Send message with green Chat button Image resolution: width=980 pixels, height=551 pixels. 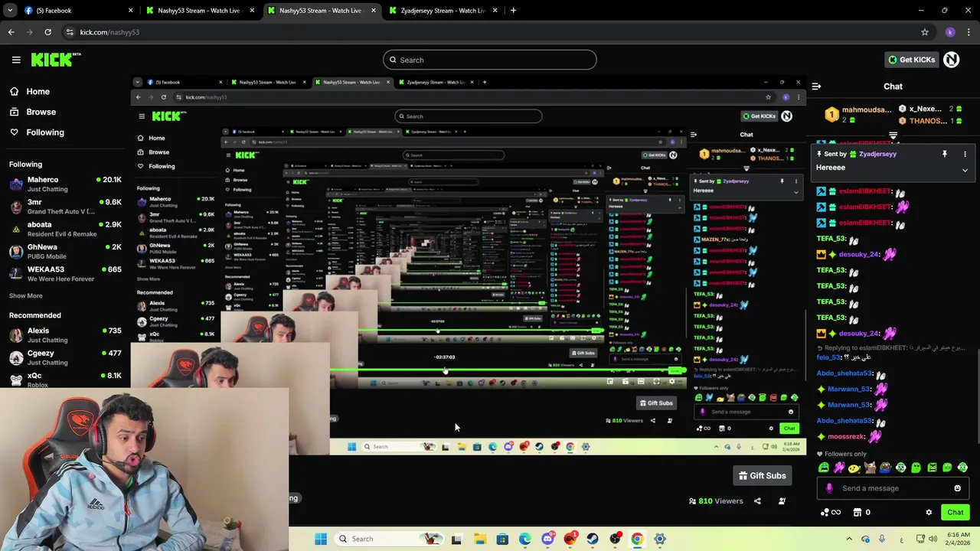click(x=955, y=513)
